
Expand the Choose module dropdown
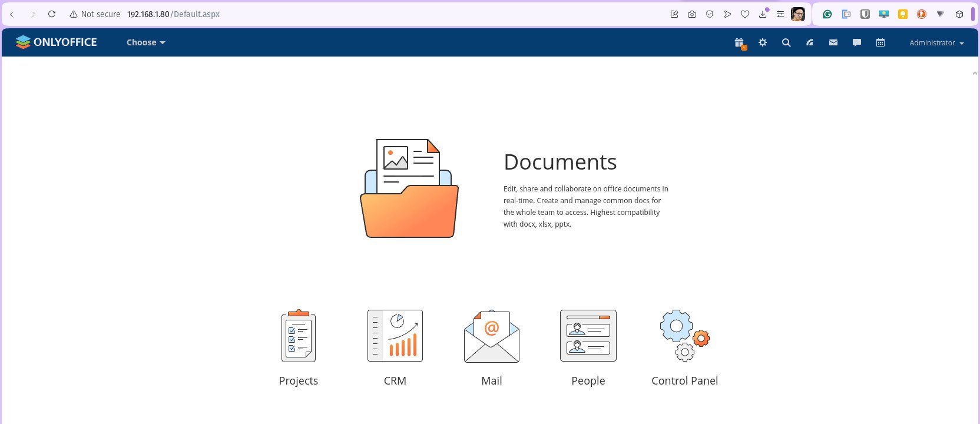pyautogui.click(x=146, y=42)
